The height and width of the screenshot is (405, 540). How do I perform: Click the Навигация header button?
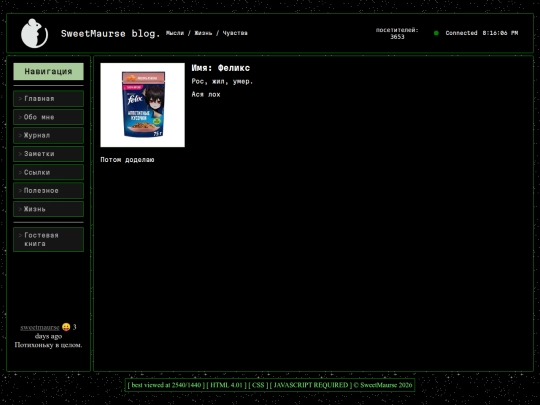tap(49, 72)
